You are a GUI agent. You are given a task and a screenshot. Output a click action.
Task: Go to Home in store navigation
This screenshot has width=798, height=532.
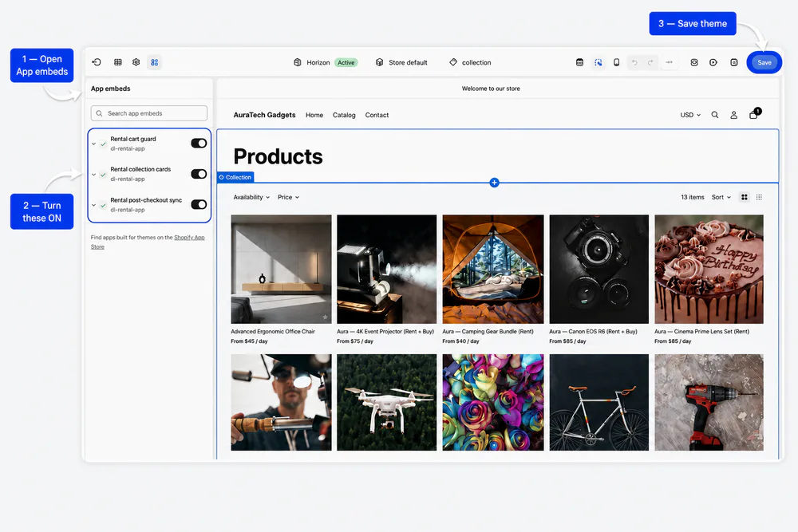tap(314, 115)
